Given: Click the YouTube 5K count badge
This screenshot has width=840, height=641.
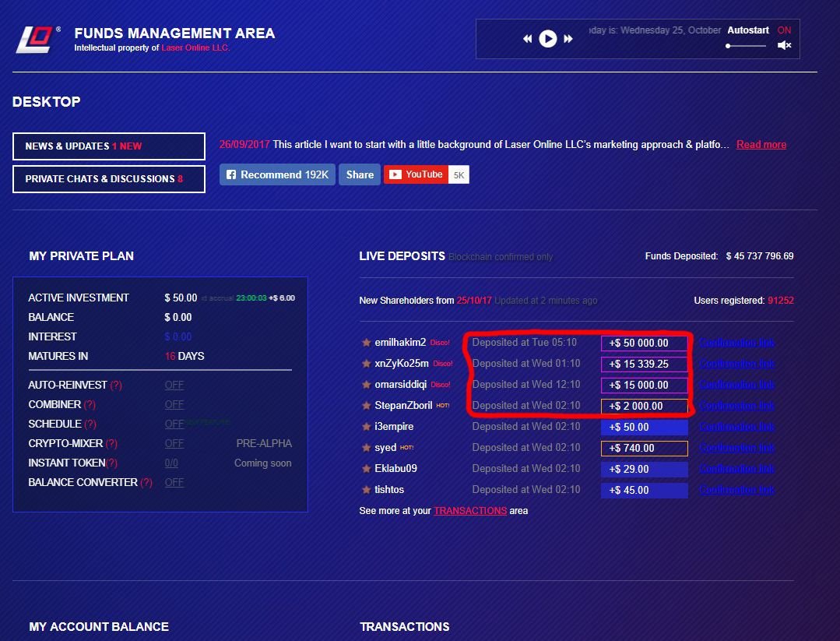Looking at the screenshot, I should coord(459,174).
